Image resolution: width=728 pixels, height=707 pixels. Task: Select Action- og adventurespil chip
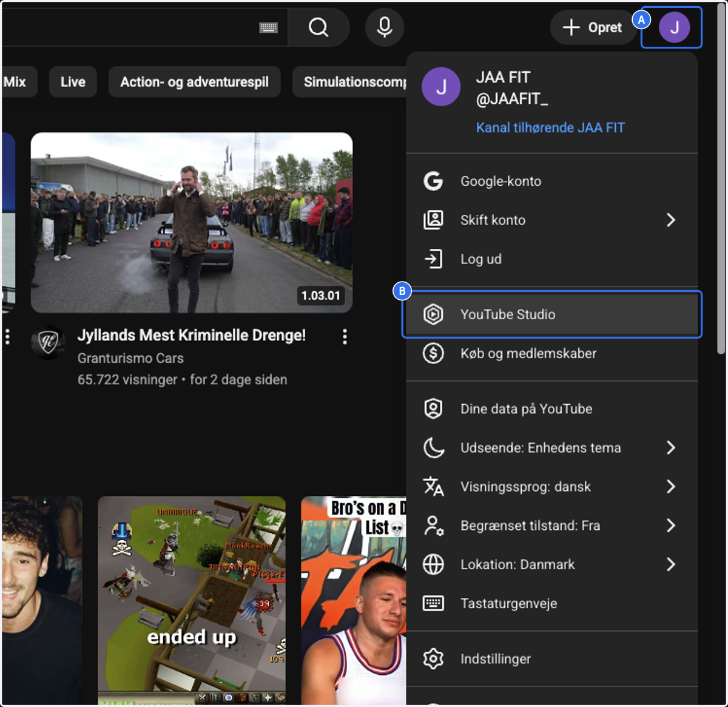(x=194, y=82)
